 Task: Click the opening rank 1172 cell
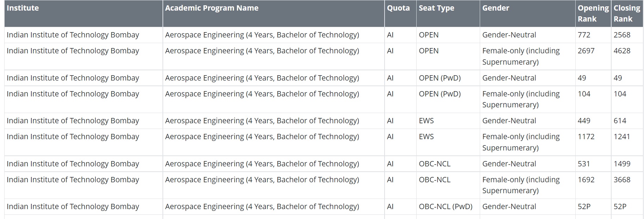[586, 137]
